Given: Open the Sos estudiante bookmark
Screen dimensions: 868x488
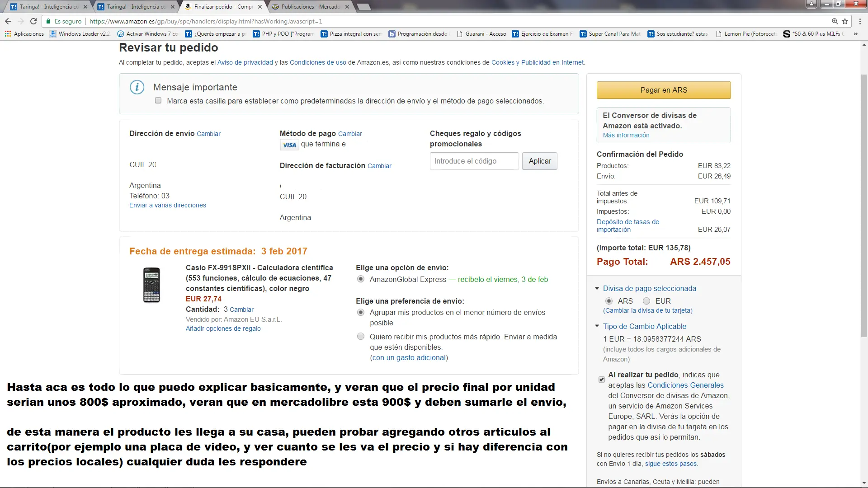Looking at the screenshot, I should [x=678, y=34].
